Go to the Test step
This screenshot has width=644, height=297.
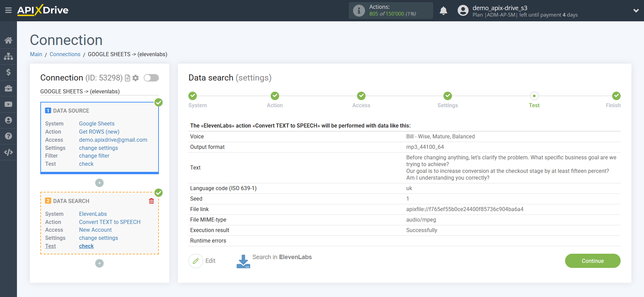(534, 96)
